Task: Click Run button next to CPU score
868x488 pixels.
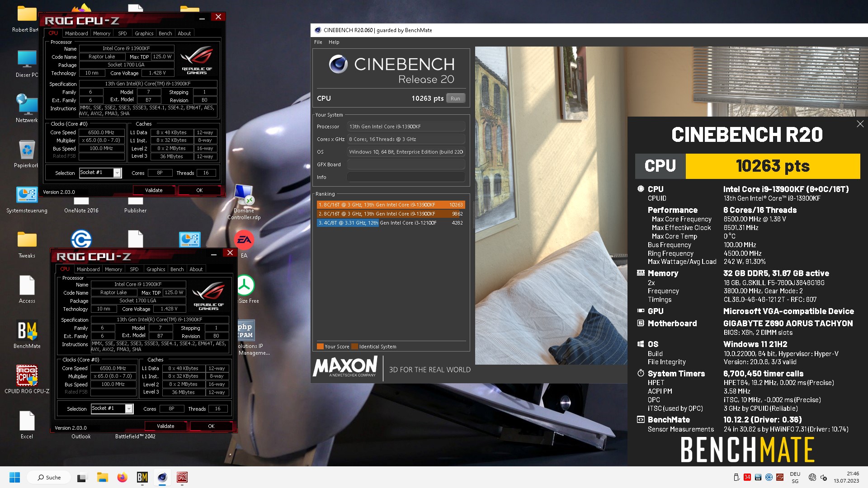Action: (455, 99)
